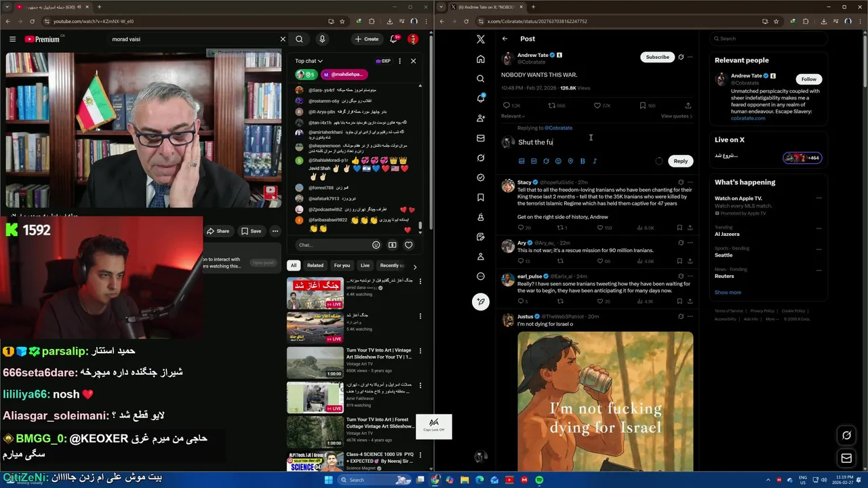The height and width of the screenshot is (488, 868).
Task: Open the emoji picker in live chat
Action: pyautogui.click(x=376, y=245)
